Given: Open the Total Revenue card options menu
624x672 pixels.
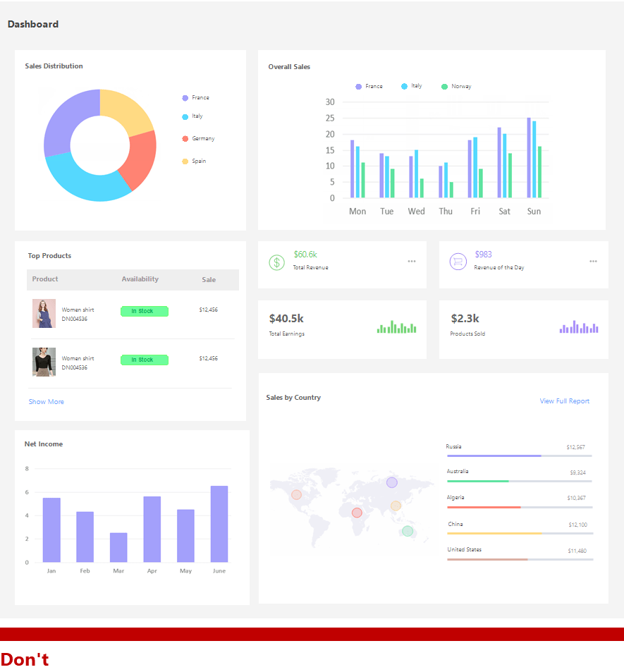Looking at the screenshot, I should click(x=412, y=261).
